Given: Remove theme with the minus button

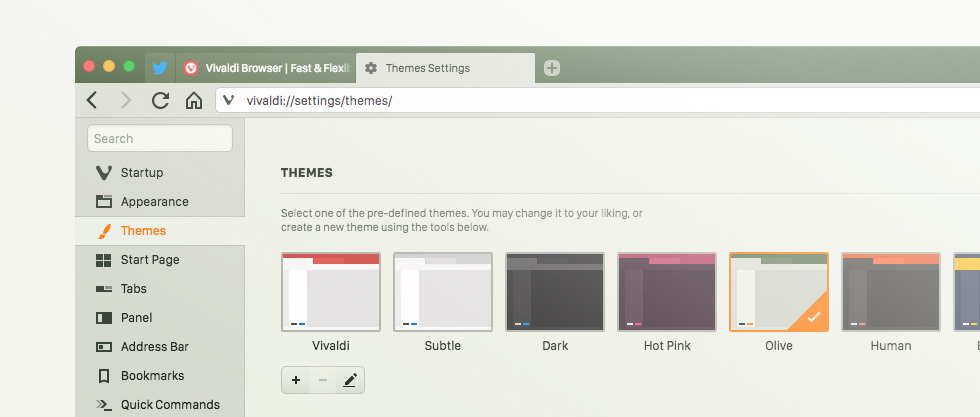Looking at the screenshot, I should 323,380.
